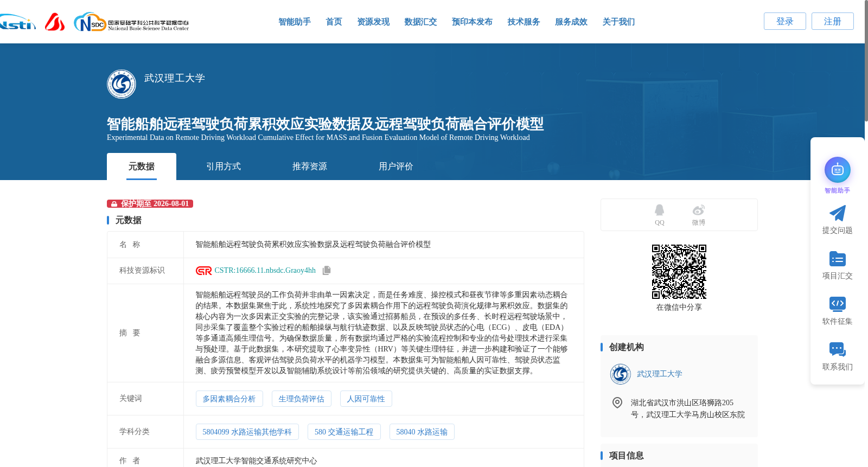Viewport: 868px width, 467px height.
Task: Open the 软件征集 code icon
Action: 837,304
